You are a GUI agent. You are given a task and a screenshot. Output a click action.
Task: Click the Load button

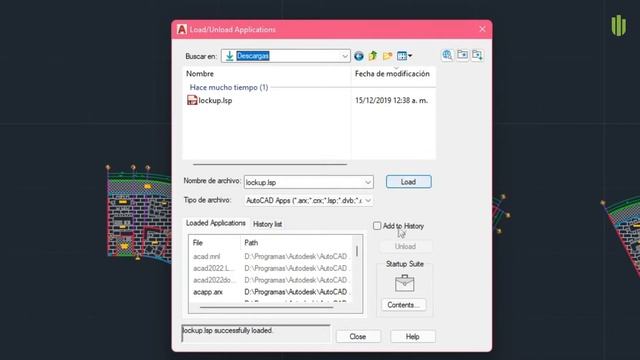click(409, 182)
